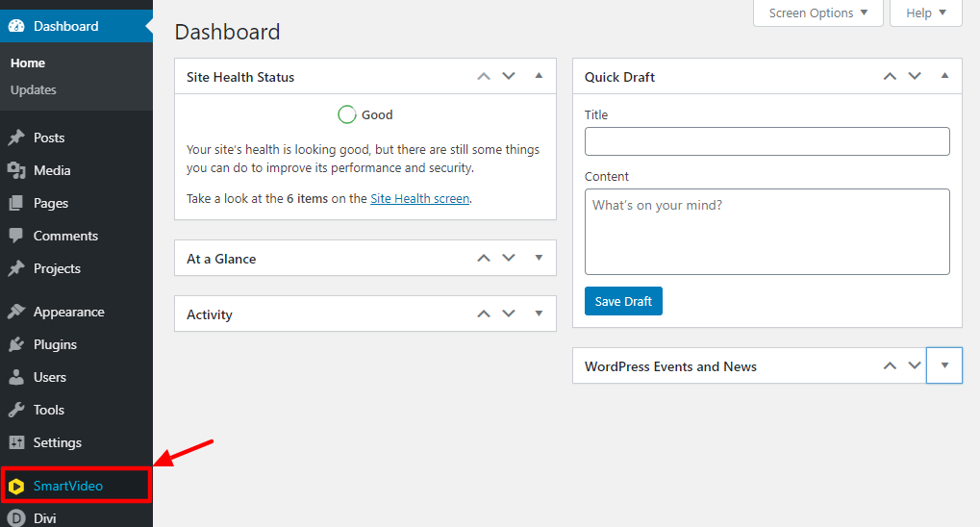980x527 pixels.
Task: Click the Settings sliders icon
Action: click(16, 442)
